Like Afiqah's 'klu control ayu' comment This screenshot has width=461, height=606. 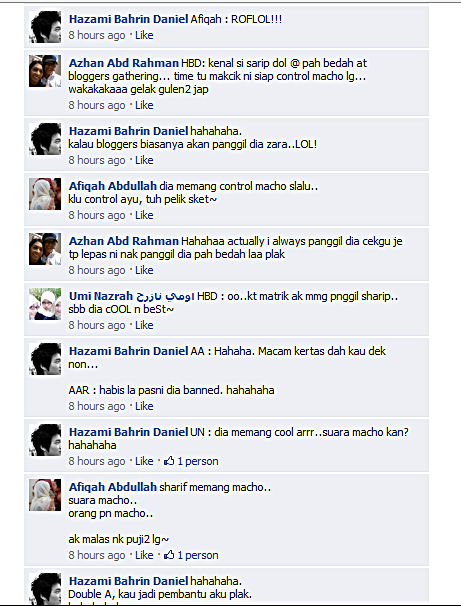[144, 215]
